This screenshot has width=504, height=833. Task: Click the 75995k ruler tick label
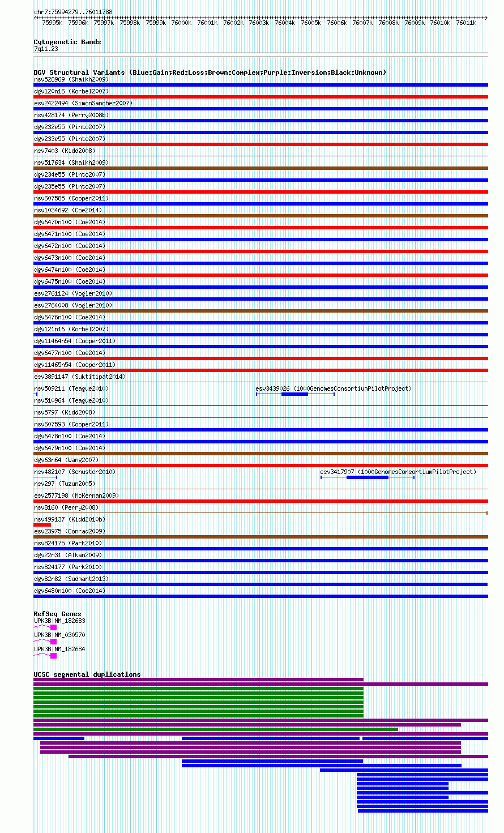(x=52, y=23)
